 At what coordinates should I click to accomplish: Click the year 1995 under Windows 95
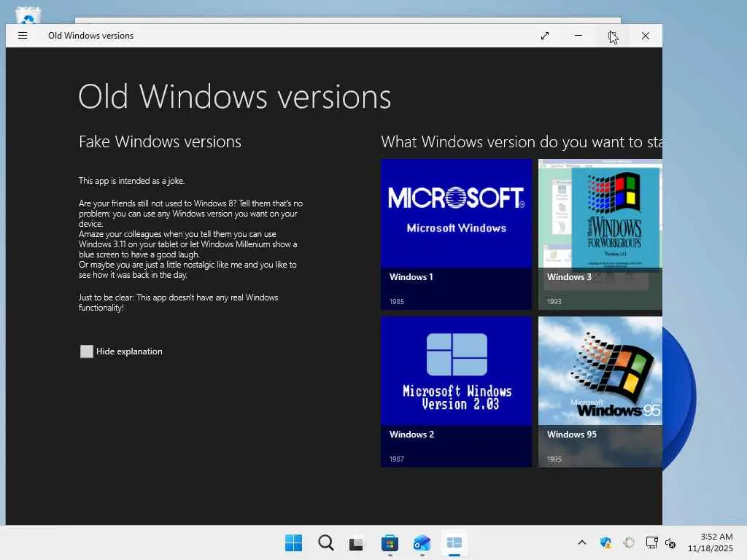pyautogui.click(x=554, y=459)
